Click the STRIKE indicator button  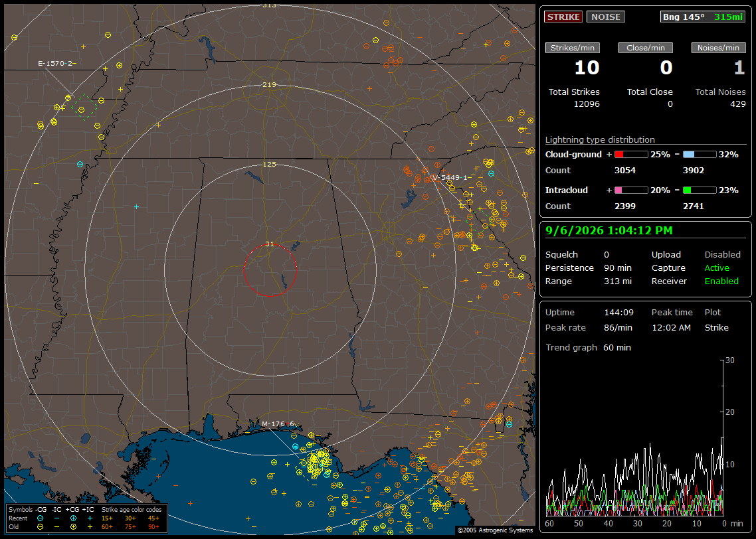(x=563, y=17)
